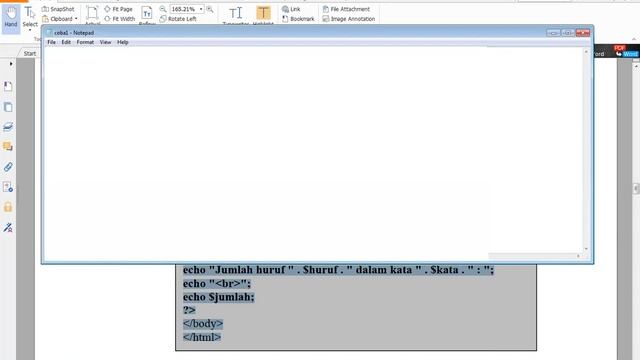
Task: Open the zoom percentage dropdown arrow
Action: coord(201,9)
